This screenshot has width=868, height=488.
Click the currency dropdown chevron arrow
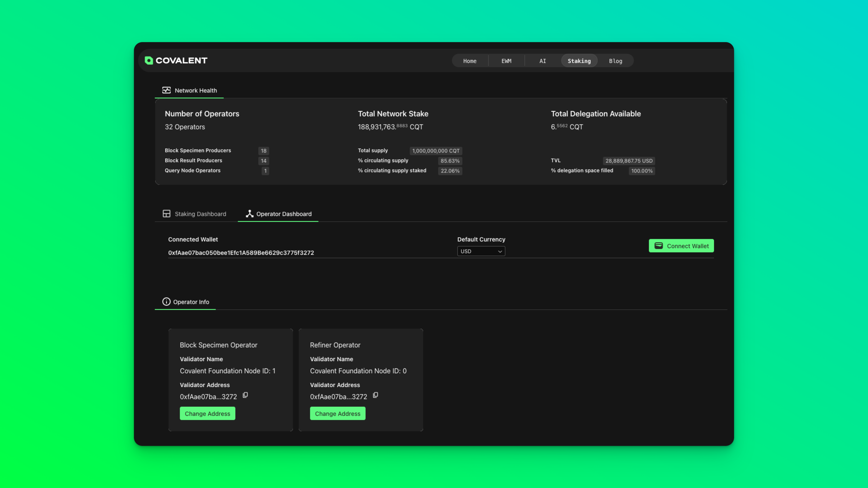point(500,252)
